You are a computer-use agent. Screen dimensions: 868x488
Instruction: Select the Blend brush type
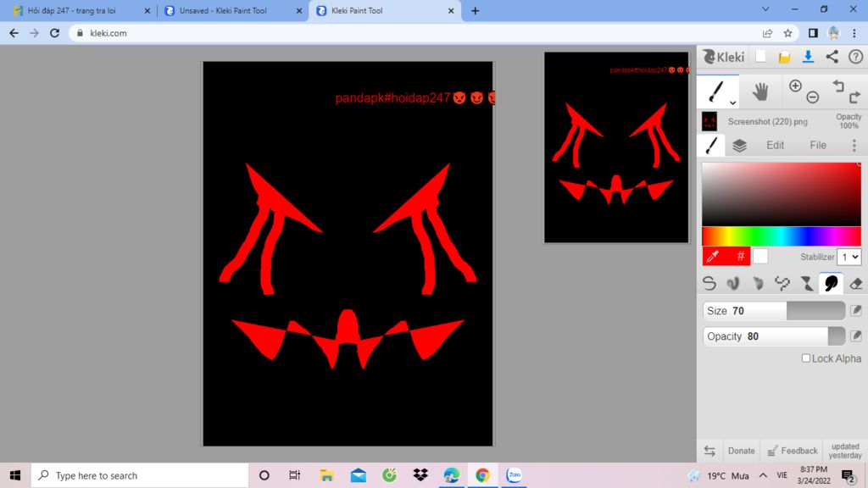(733, 283)
